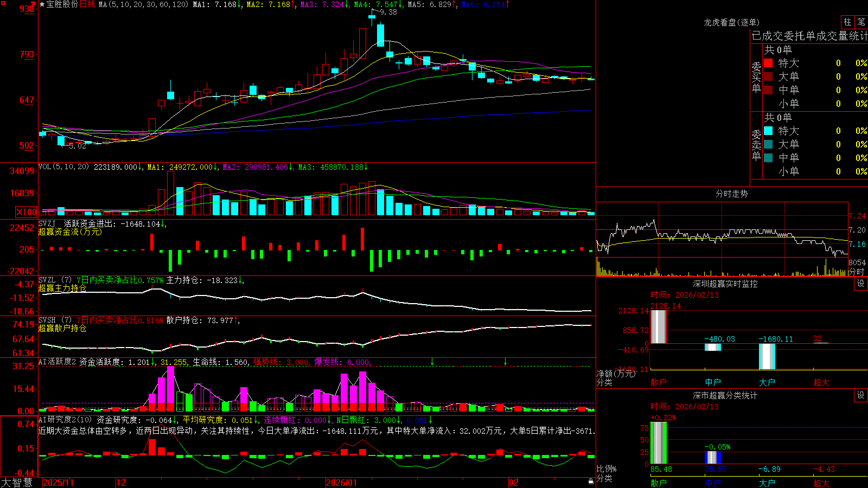The height and width of the screenshot is (488, 868).
Task: Click the 分时走势 panel title
Action: point(732,194)
